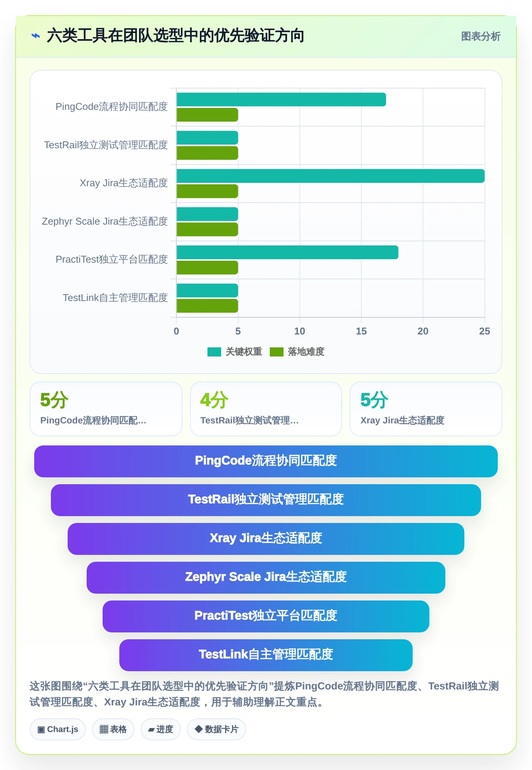
Task: Click the x-axis tick label 25
Action: [x=484, y=331]
